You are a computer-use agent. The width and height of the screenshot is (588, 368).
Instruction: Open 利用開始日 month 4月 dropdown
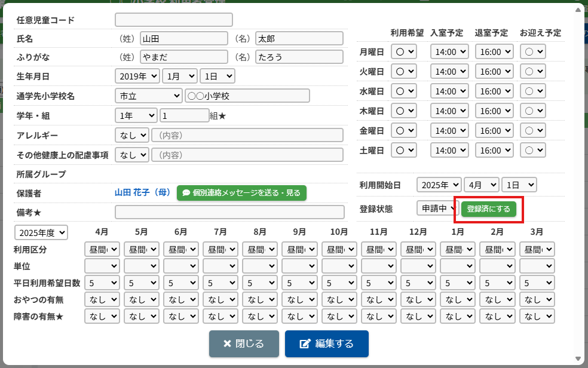482,185
